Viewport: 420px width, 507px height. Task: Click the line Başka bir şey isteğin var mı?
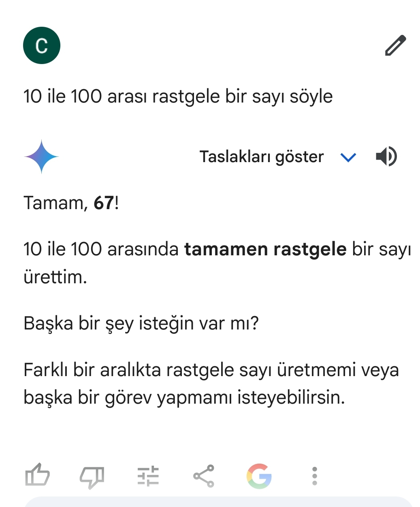(x=141, y=324)
